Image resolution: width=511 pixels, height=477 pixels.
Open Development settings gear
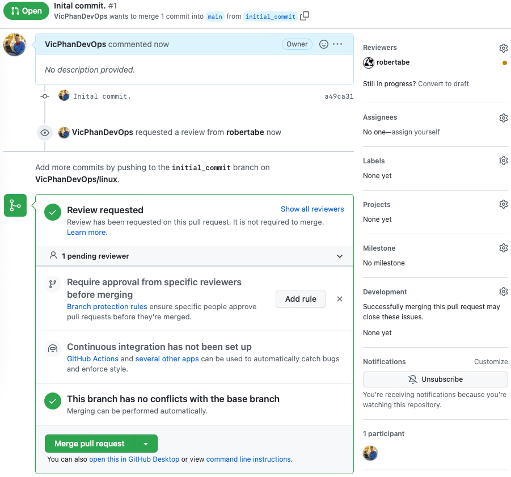[x=503, y=292]
